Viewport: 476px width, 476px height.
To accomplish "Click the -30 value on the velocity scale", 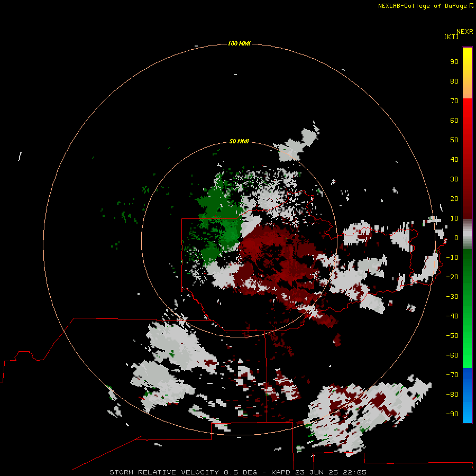I will coord(452,297).
